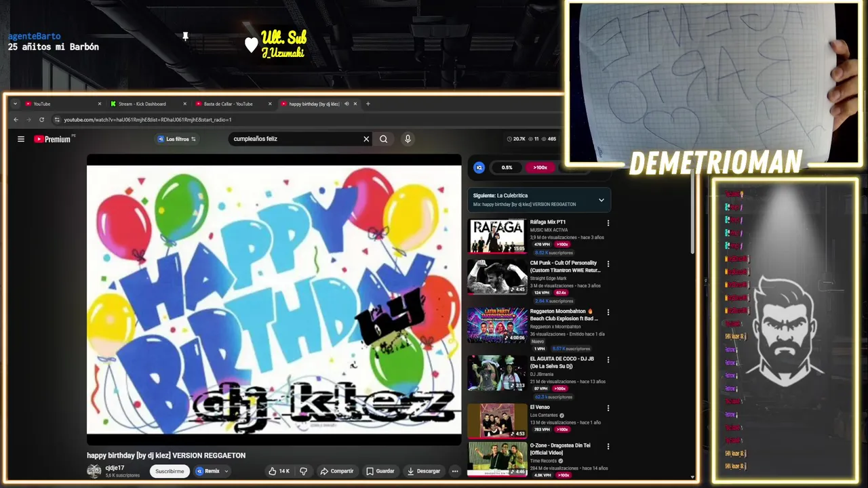Open options for Ráfaga Mix PT1
Screen dimensions: 868x488
click(x=608, y=223)
